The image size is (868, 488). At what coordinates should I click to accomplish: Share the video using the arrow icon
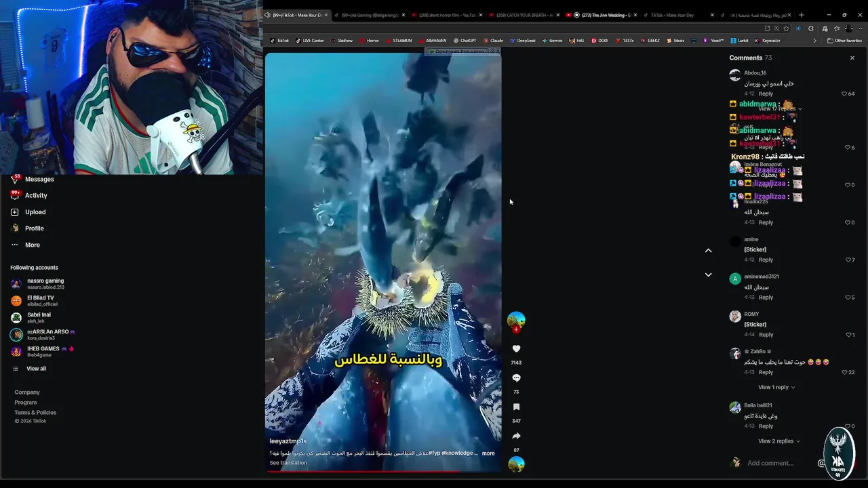[516, 436]
